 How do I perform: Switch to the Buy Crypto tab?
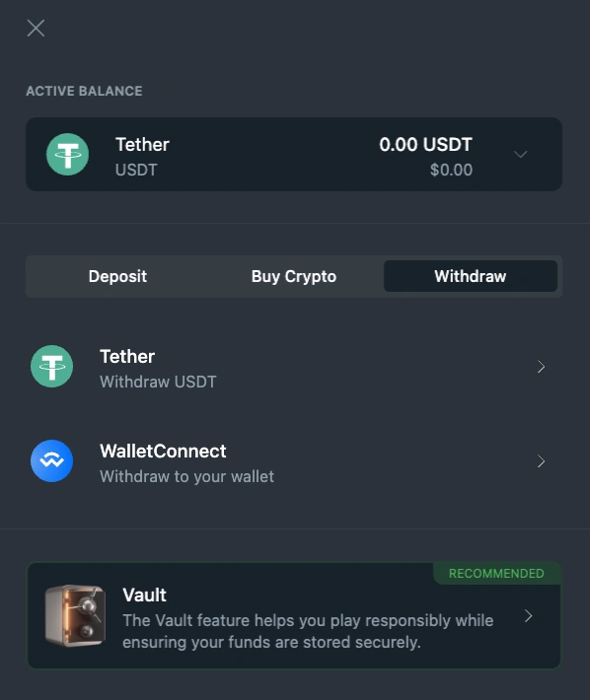click(x=294, y=276)
